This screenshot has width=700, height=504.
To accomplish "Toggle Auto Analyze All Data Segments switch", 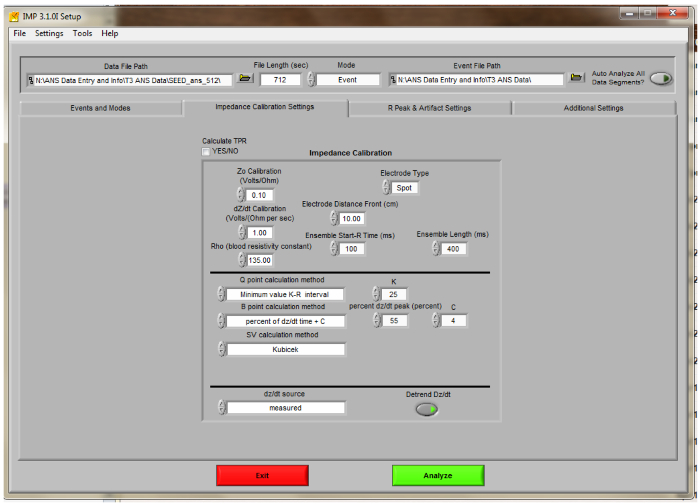I will (660, 79).
